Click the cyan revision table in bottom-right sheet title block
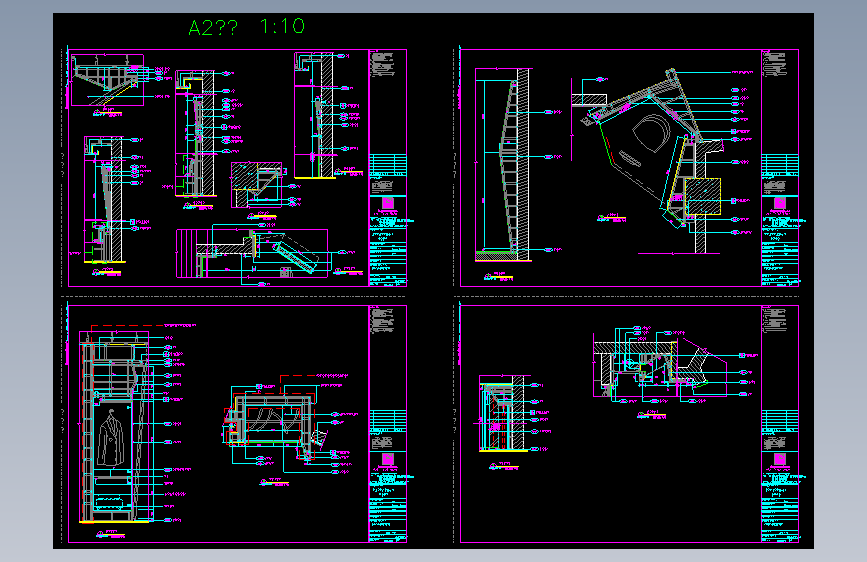This screenshot has height=562, width=867. coord(780,420)
